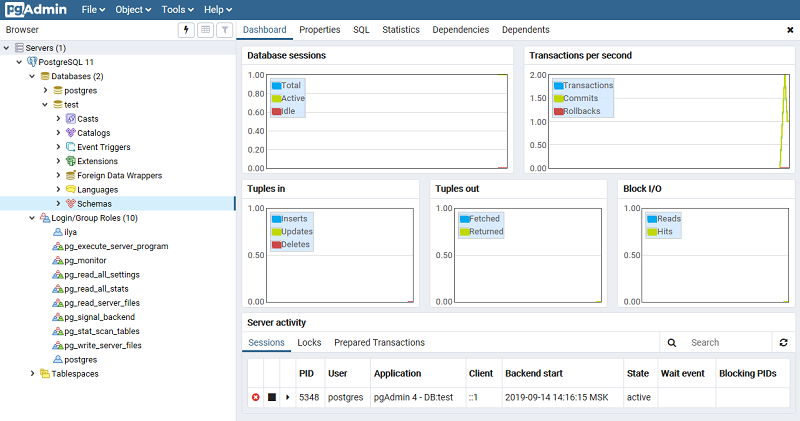
Task: Expand the Tablespaces node
Action: point(32,374)
